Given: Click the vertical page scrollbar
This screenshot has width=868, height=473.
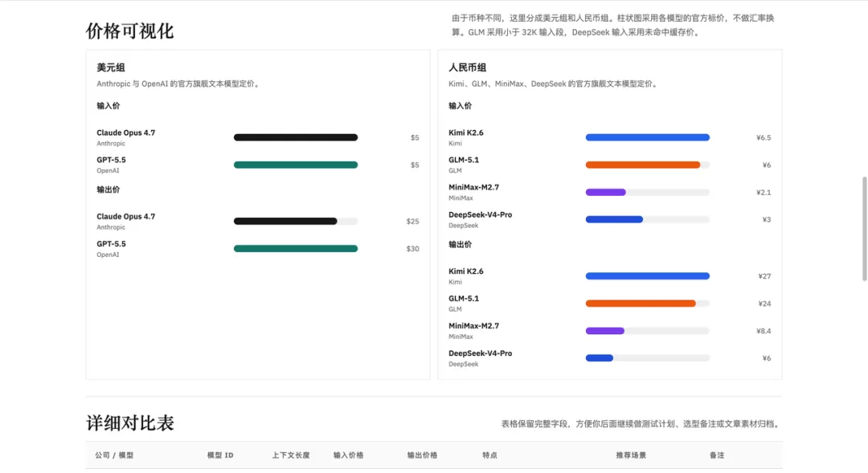Looking at the screenshot, I should (x=864, y=229).
